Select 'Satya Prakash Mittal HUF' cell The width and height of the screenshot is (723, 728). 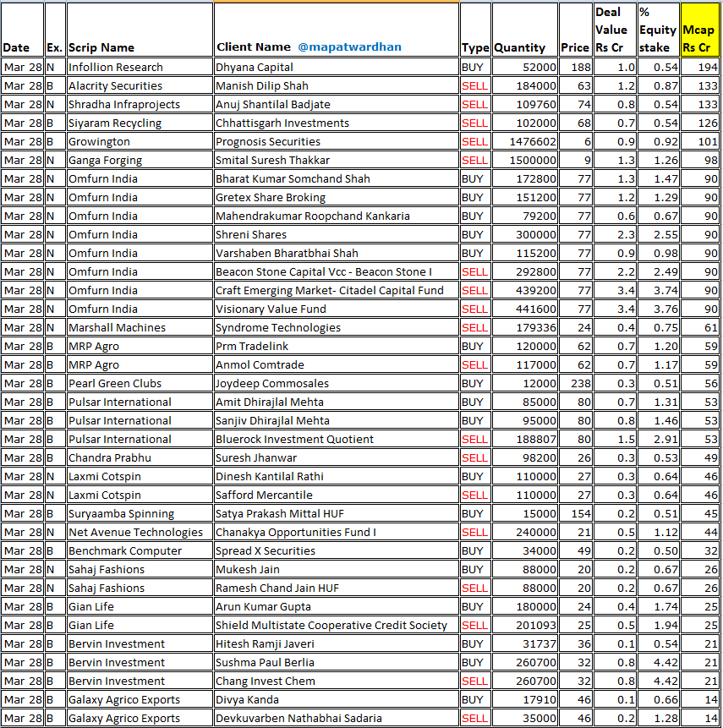(x=337, y=513)
